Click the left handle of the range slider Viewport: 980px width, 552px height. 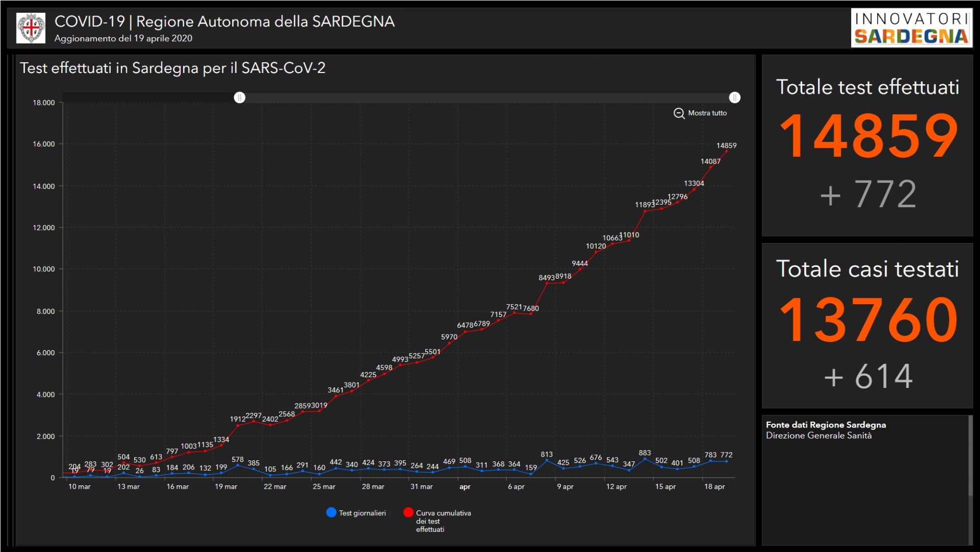pyautogui.click(x=239, y=97)
